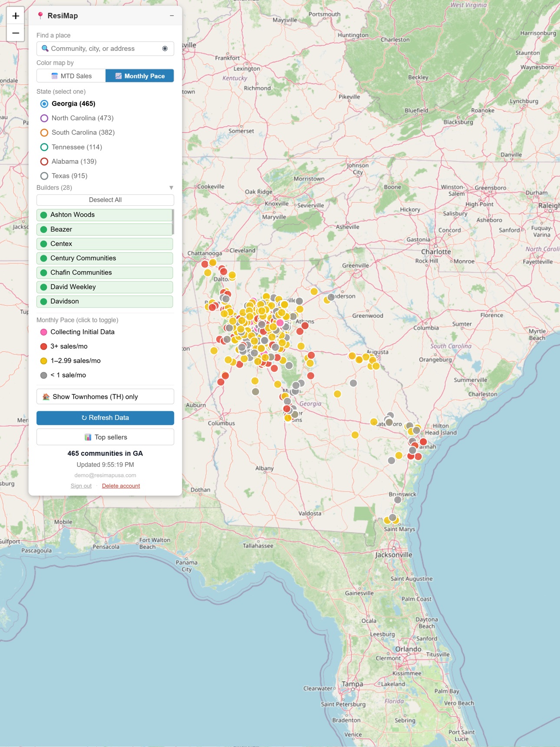Use current location target icon
The width and height of the screenshot is (560, 747).
click(x=165, y=49)
